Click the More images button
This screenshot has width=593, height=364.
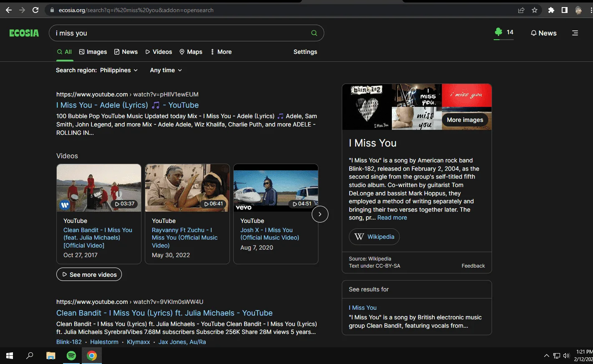(465, 120)
